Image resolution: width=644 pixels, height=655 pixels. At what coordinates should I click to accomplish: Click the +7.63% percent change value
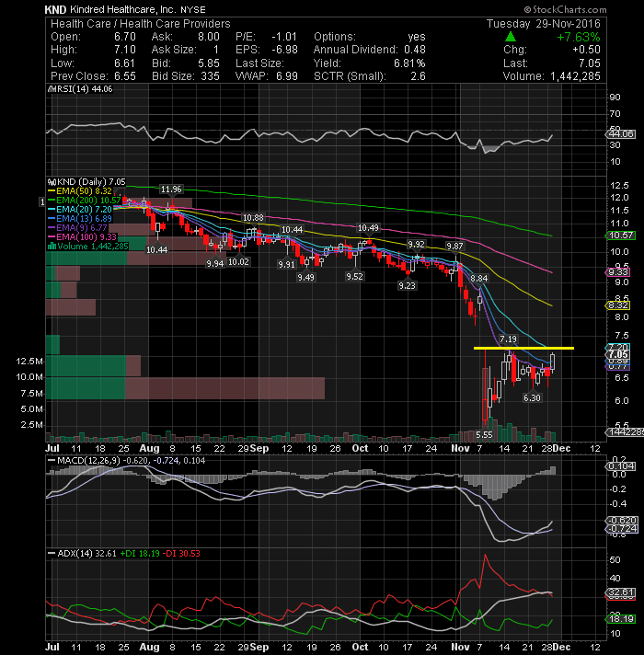coord(579,37)
